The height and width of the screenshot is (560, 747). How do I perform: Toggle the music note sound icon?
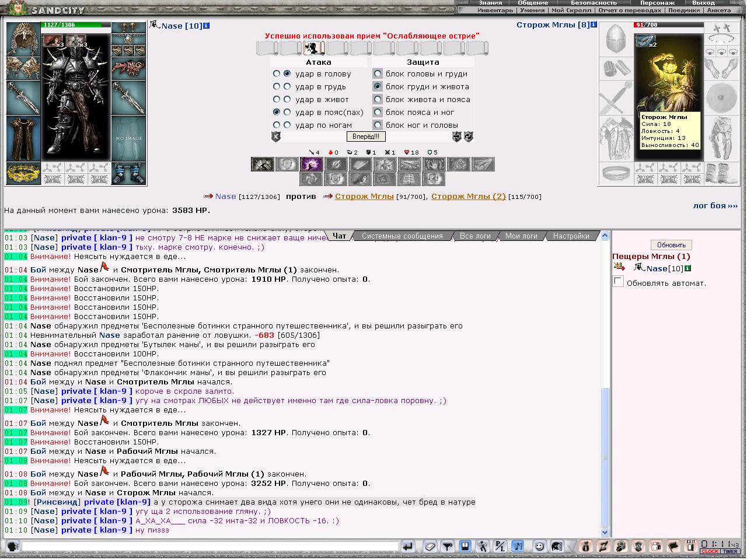coord(518,547)
